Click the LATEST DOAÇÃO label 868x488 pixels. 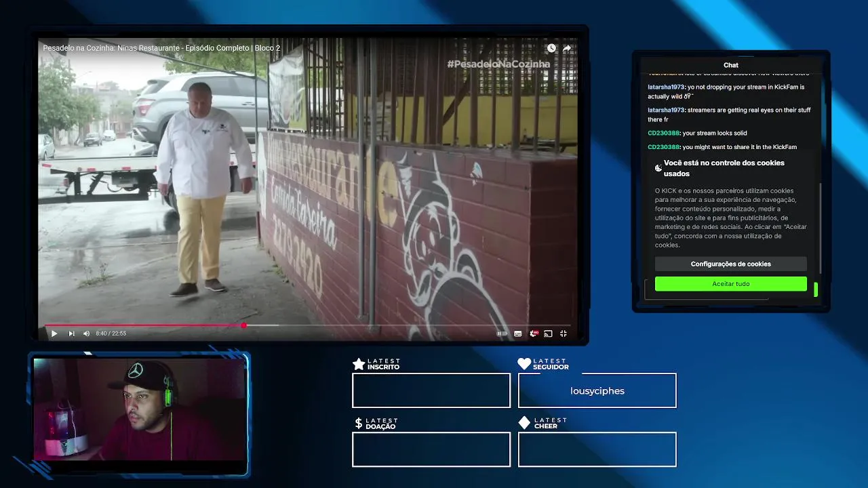pyautogui.click(x=382, y=424)
